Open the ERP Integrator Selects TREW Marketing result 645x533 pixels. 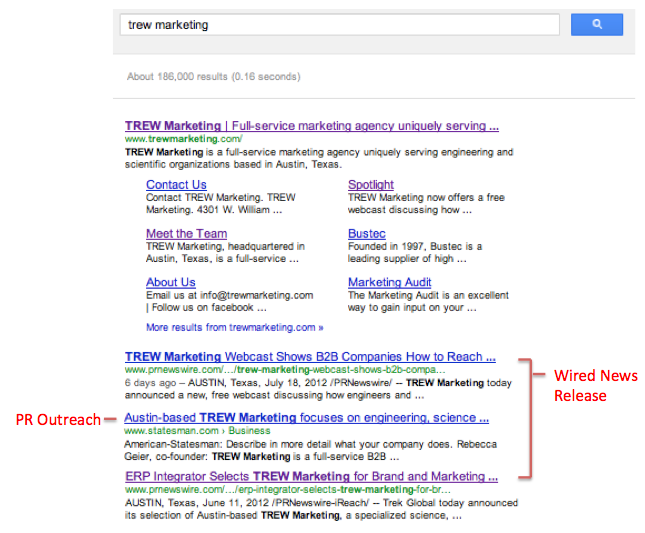pos(311,476)
